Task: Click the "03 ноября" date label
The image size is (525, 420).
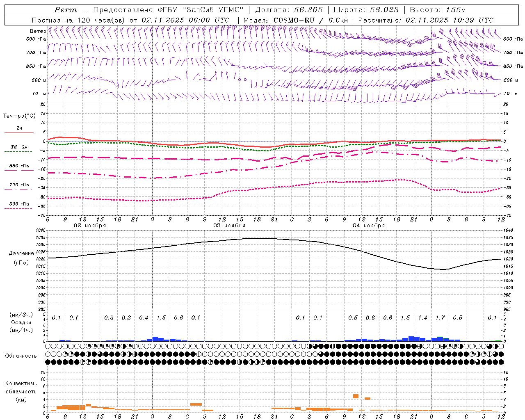Action: tap(229, 226)
